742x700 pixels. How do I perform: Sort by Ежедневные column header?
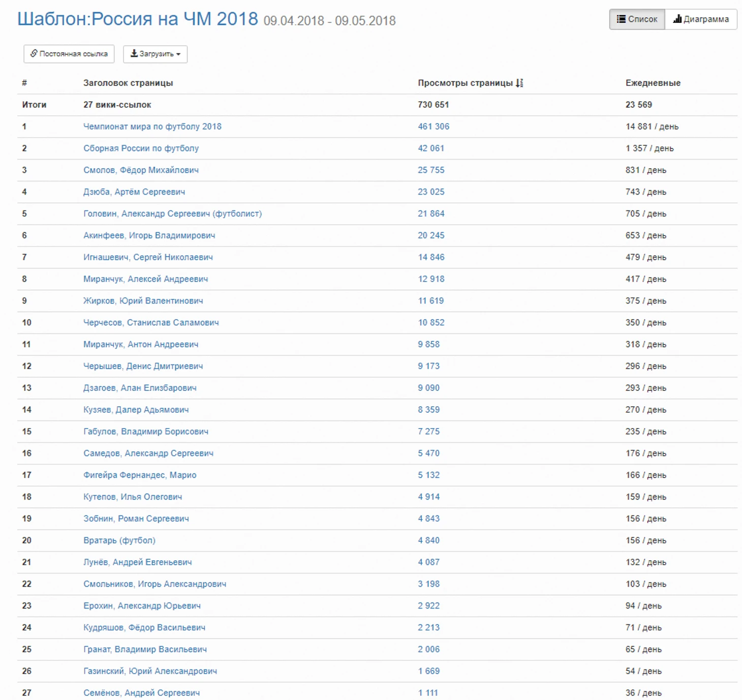coord(653,83)
